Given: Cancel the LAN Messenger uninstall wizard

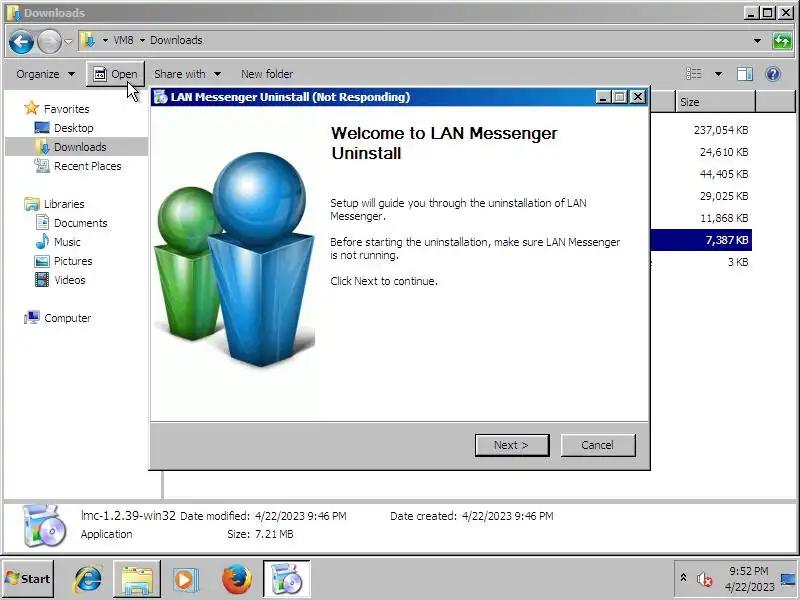Looking at the screenshot, I should pos(597,445).
